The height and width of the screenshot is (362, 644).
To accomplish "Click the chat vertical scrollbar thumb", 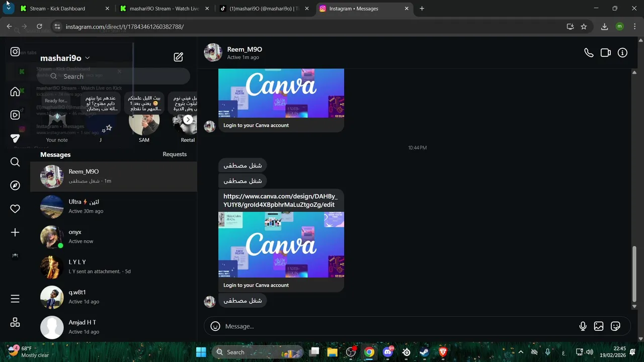I will point(634,274).
